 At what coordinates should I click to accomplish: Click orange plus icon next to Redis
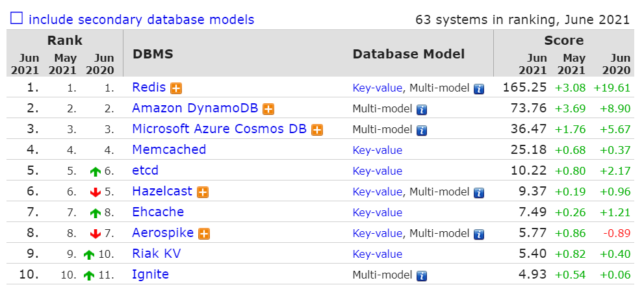point(176,88)
